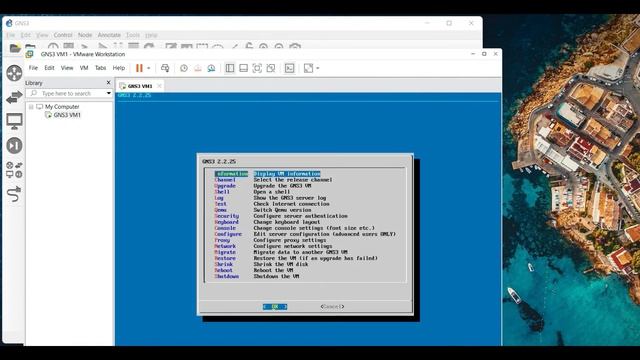Viewport: 640px width, 360px height.
Task: Click the open project folder icon in GNS3
Action: (15, 48)
